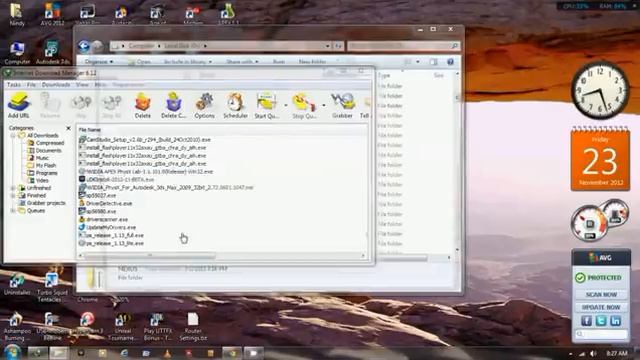The image size is (640, 360).
Task: Click the LinkedIn icon in AVG gadget
Action: pos(616,321)
